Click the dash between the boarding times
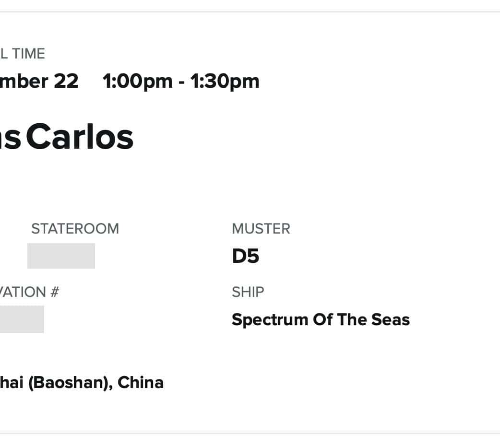 pos(181,81)
